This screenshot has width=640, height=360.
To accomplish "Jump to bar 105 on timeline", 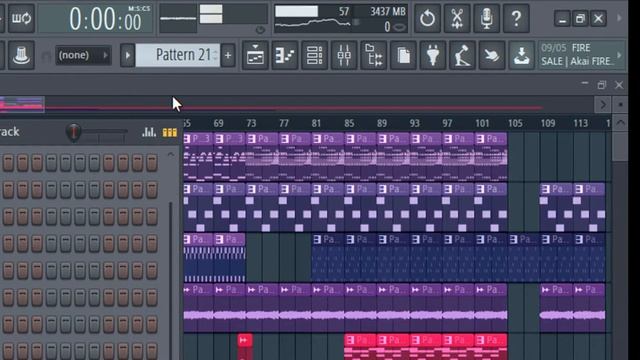I will click(515, 123).
